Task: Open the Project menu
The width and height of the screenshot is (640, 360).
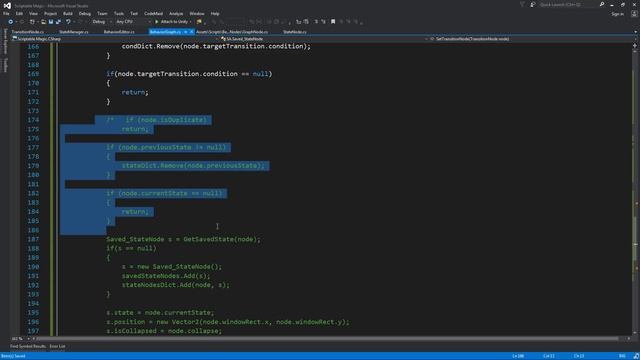Action: [x=50, y=14]
